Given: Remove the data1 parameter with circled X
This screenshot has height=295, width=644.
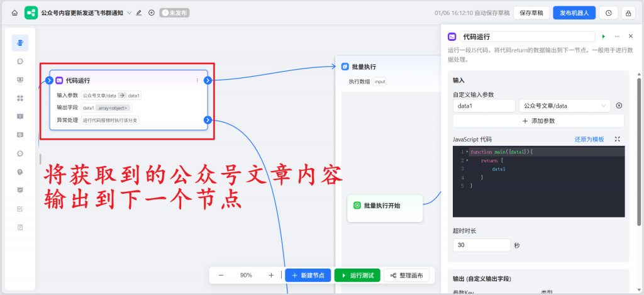Looking at the screenshot, I should click(619, 106).
